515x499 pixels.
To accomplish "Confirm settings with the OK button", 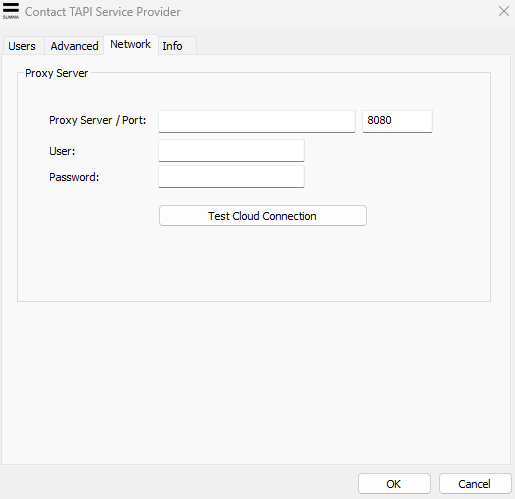I will (x=394, y=484).
